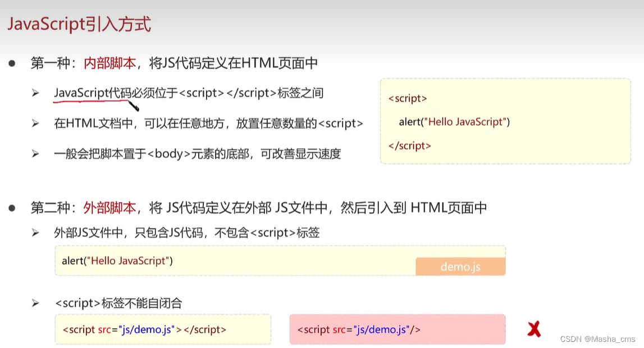This screenshot has height=348, width=644.
Task: Click the correct <script src="js/demo.js"></script> code
Action: 144,329
